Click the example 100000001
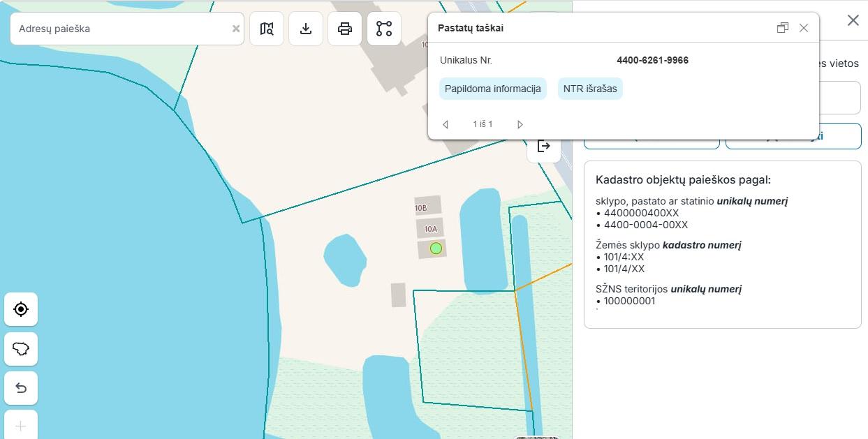This screenshot has width=868, height=439. tap(630, 301)
